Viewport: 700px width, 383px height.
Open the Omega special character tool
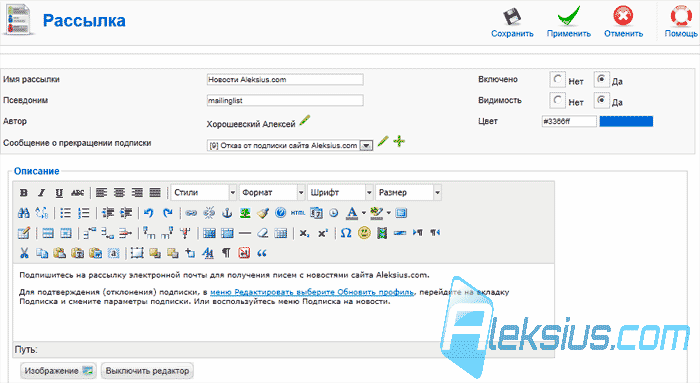click(x=346, y=233)
